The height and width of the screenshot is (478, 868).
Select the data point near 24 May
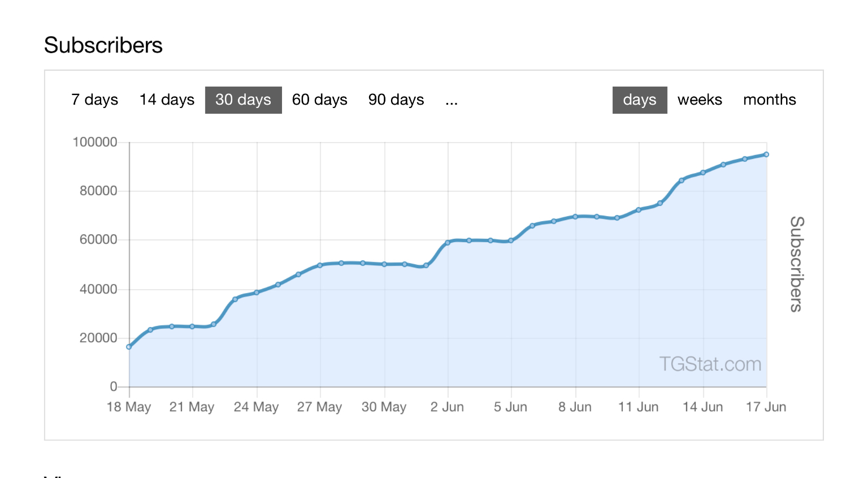tap(256, 293)
